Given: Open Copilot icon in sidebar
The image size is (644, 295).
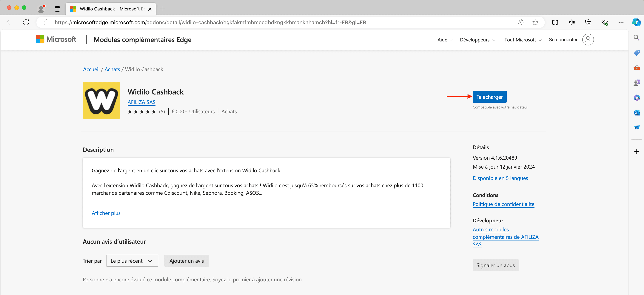Looking at the screenshot, I should (x=636, y=22).
